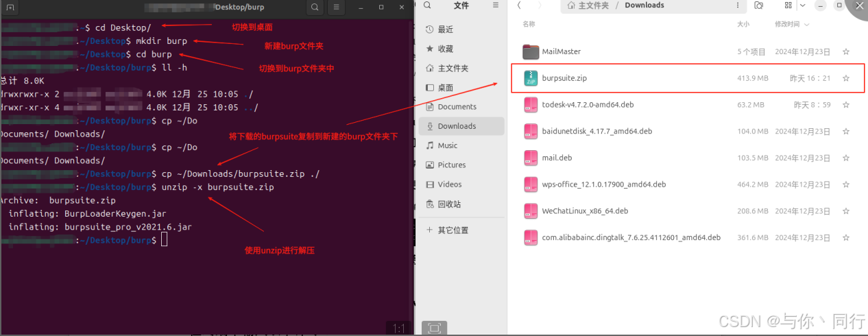Click the terminal search magnifier icon
This screenshot has height=336, width=868.
[x=315, y=7]
